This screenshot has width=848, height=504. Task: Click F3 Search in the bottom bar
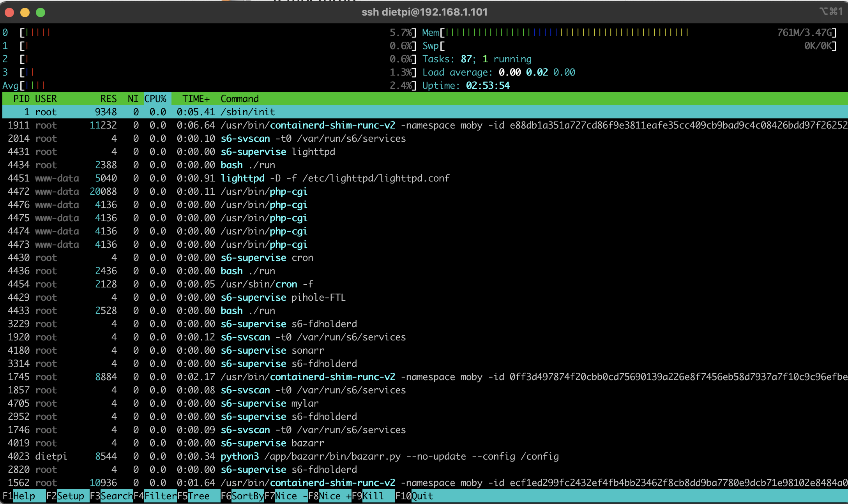[111, 496]
